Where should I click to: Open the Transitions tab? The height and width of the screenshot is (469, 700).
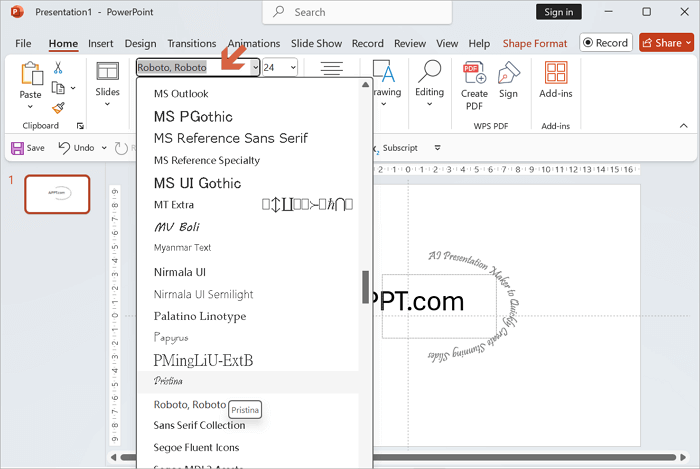(x=192, y=44)
